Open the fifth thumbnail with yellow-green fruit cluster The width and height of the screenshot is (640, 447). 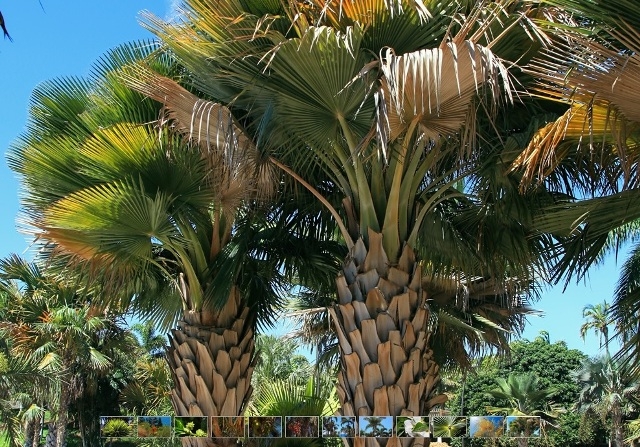(265, 427)
